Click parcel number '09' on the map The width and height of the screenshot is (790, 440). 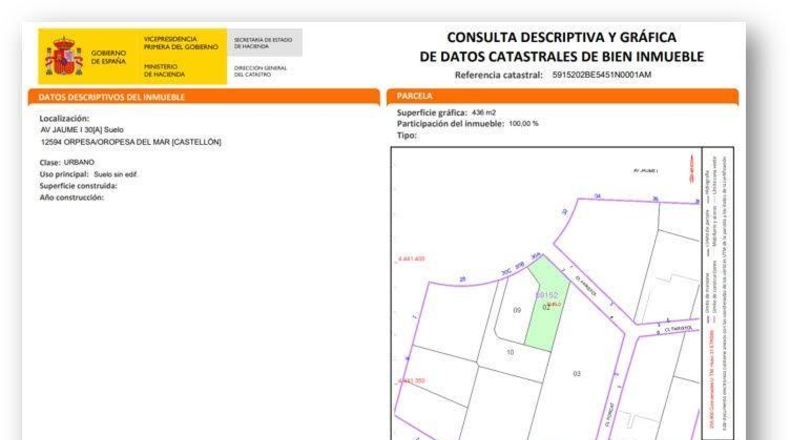(517, 310)
